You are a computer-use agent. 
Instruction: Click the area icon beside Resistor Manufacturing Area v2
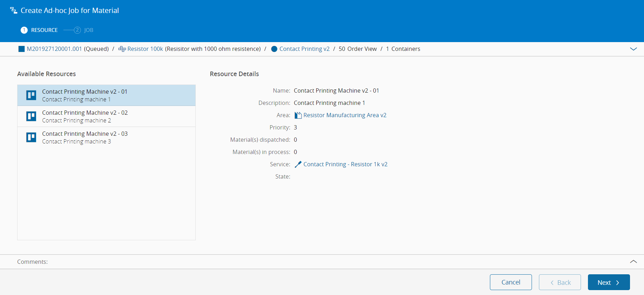[x=298, y=115]
